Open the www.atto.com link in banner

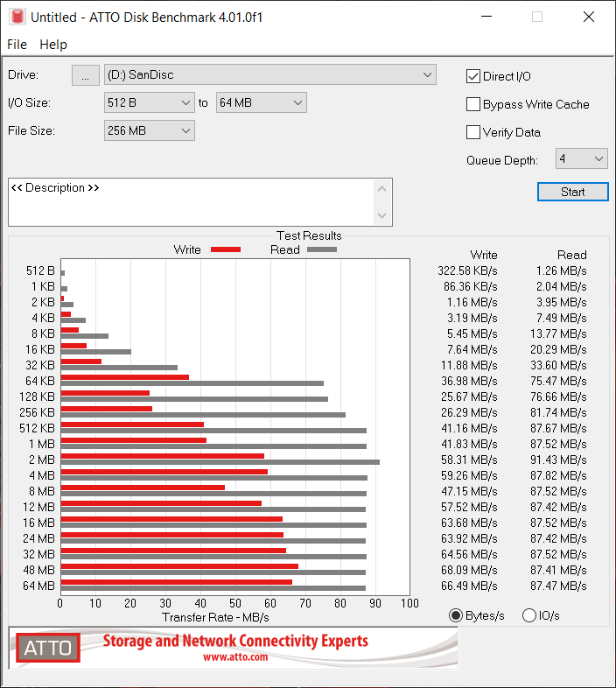point(235,656)
